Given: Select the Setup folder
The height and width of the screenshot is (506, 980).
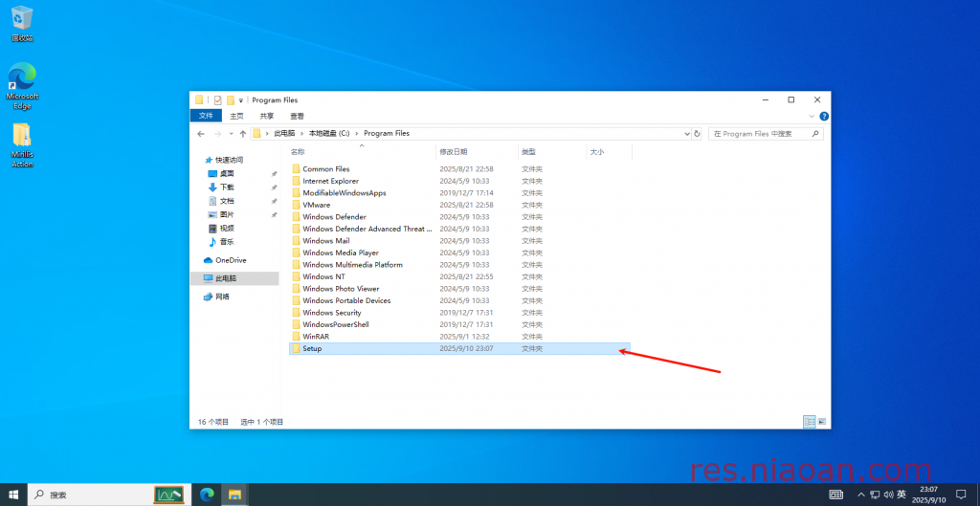Looking at the screenshot, I should [460, 348].
